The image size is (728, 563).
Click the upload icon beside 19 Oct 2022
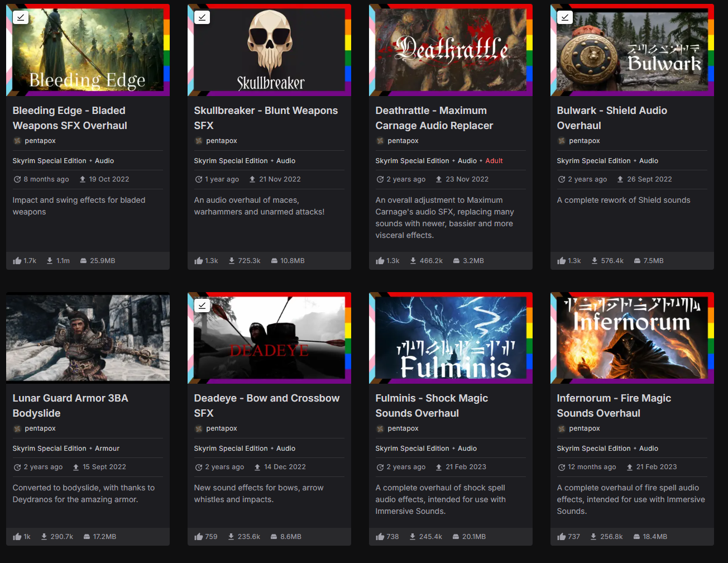pyautogui.click(x=83, y=179)
